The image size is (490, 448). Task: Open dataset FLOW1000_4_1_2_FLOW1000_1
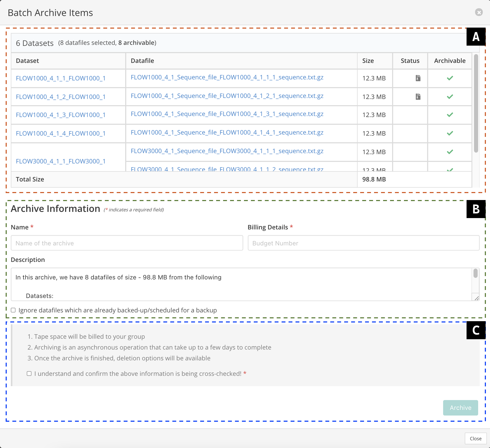click(x=61, y=97)
